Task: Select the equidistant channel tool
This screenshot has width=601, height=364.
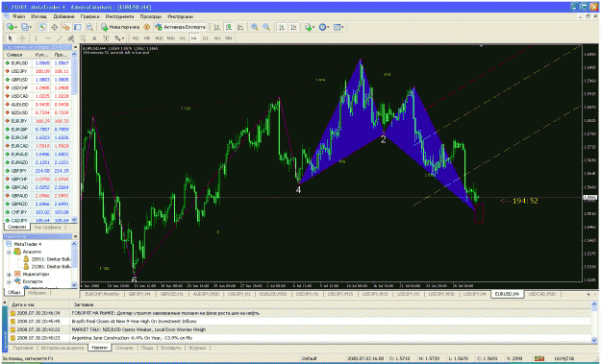Action: pyautogui.click(x=71, y=38)
